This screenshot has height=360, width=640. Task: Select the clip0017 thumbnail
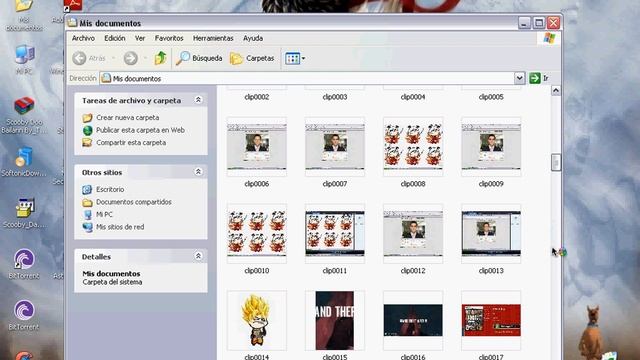point(491,320)
